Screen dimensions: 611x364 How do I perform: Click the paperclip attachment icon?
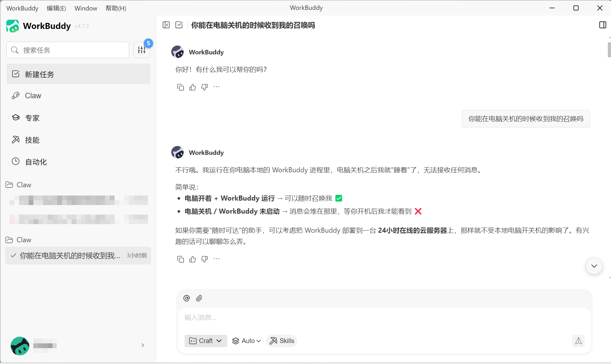[199, 298]
